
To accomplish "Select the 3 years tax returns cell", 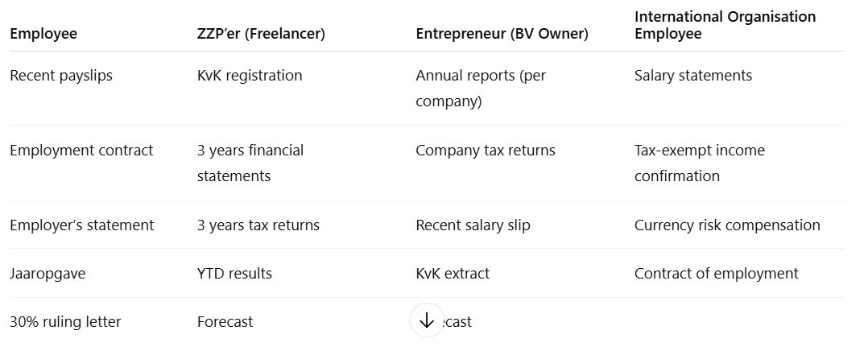I will (x=258, y=225).
